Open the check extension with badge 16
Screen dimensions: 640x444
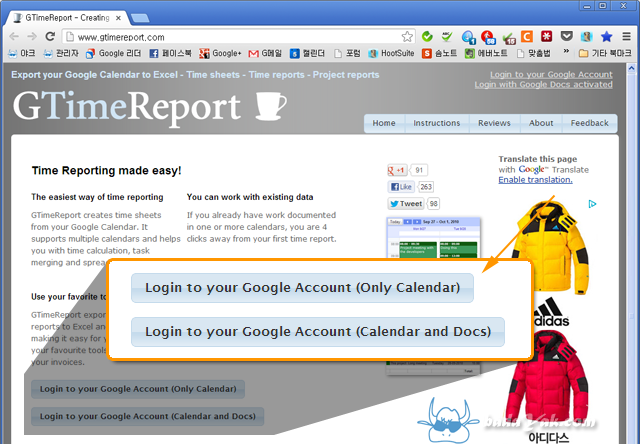(509, 38)
